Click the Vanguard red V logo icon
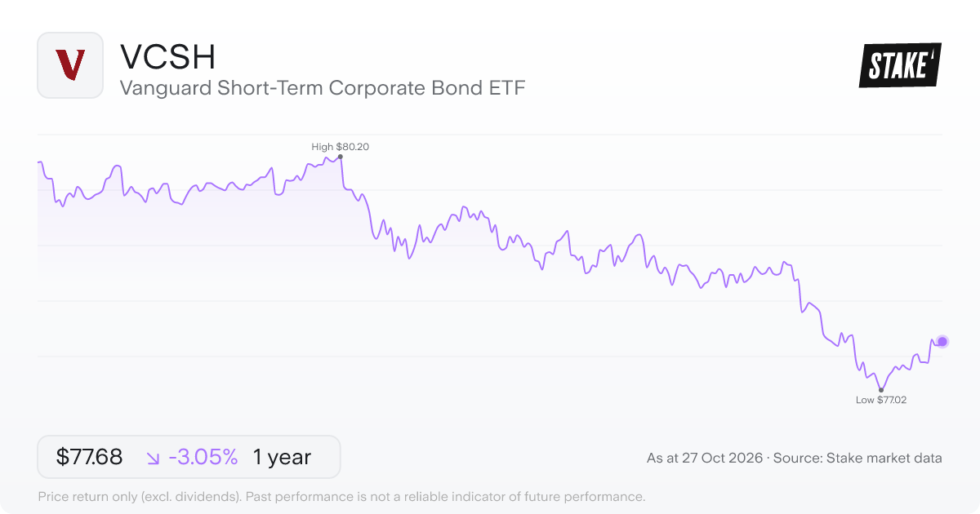Viewport: 980px width, 514px height. (x=70, y=65)
